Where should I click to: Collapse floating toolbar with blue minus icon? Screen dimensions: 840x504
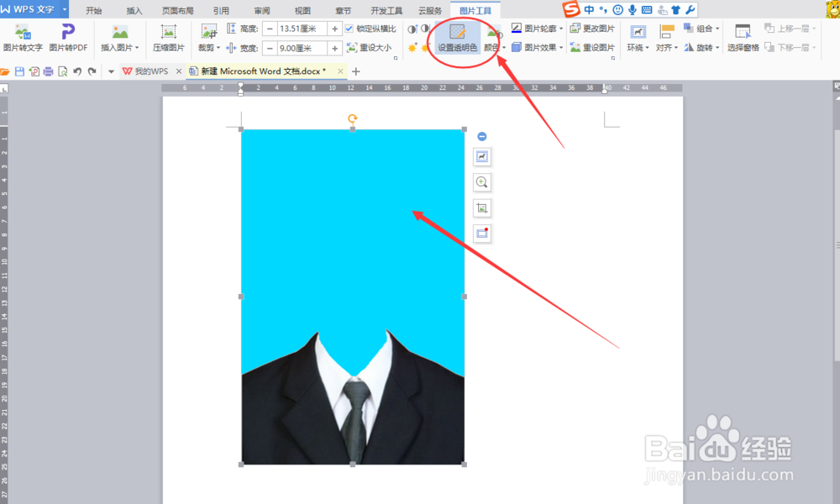[482, 137]
